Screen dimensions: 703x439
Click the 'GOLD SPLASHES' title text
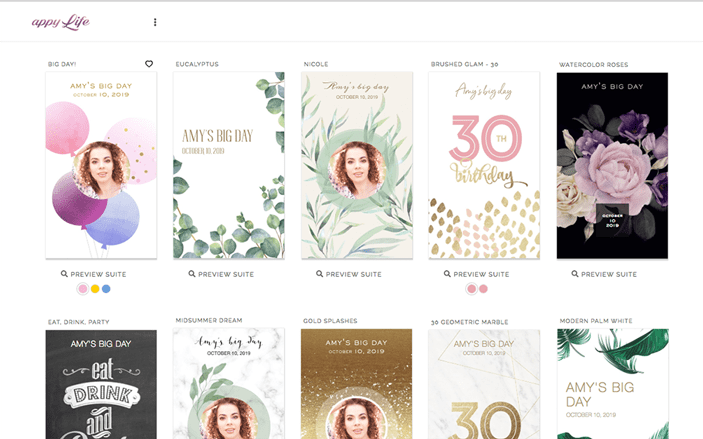point(330,321)
